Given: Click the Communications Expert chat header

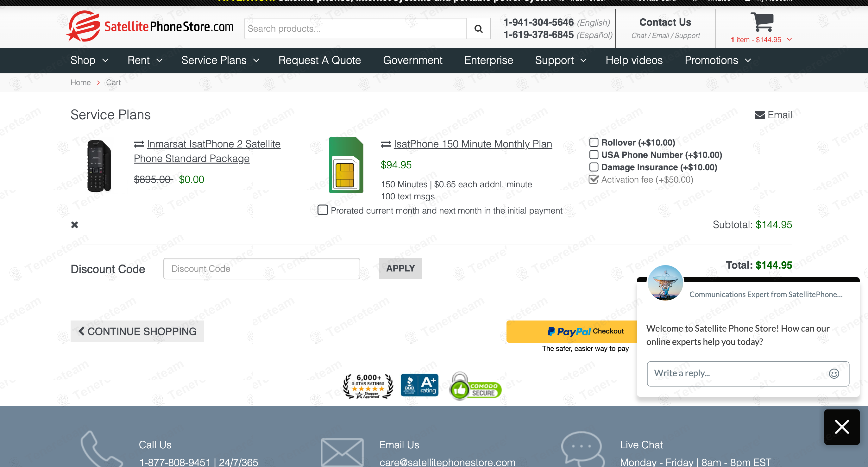Looking at the screenshot, I should tap(765, 295).
